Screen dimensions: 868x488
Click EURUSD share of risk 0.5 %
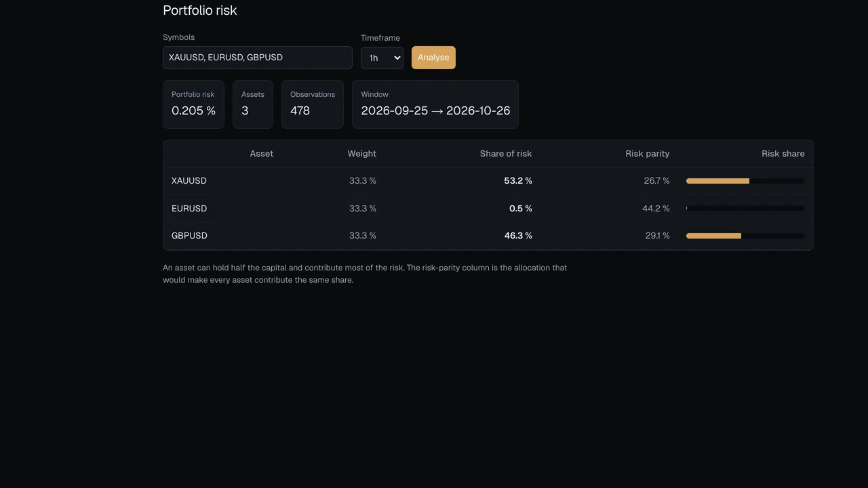coord(521,209)
